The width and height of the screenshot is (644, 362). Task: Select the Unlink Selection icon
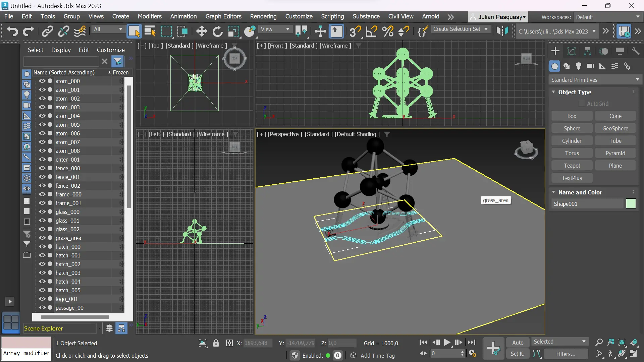click(x=63, y=32)
